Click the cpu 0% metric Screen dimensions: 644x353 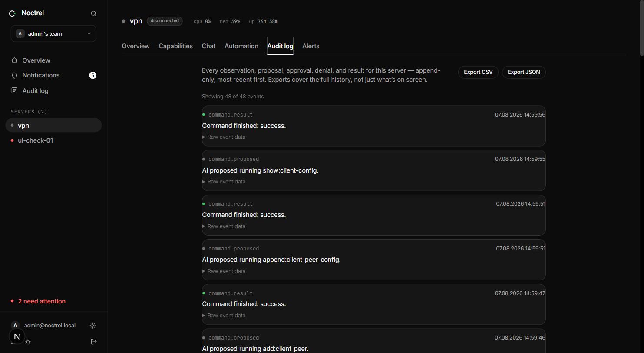[x=202, y=21]
